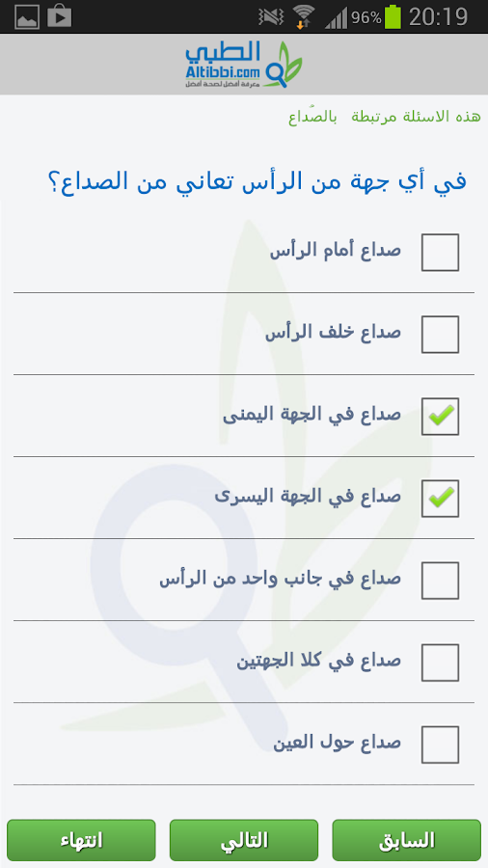Viewport: 488px width, 868px height.
Task: Tap the battery indicator icon
Action: tap(393, 17)
